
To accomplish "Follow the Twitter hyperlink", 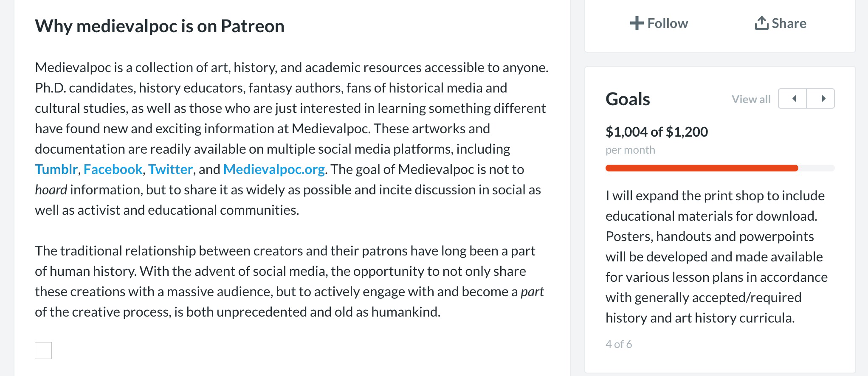I will (x=170, y=169).
